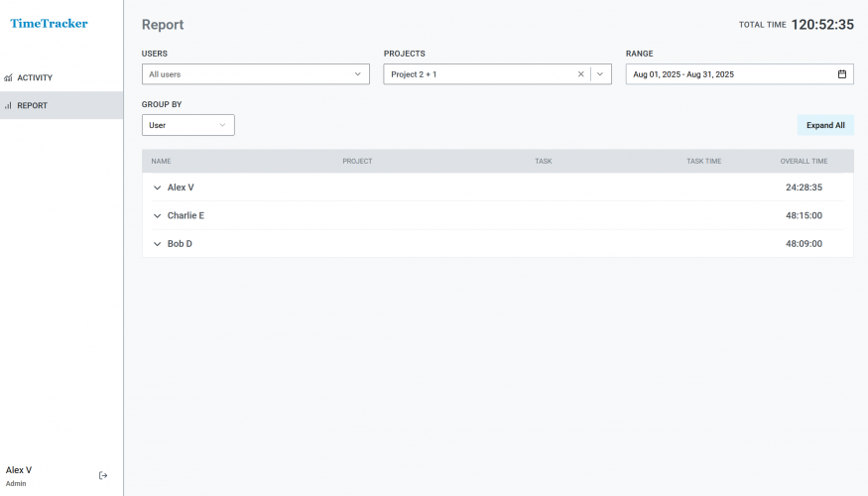Click the Aug 01 - Aug 31 date range field
The width and height of the screenshot is (868, 496).
pos(740,74)
